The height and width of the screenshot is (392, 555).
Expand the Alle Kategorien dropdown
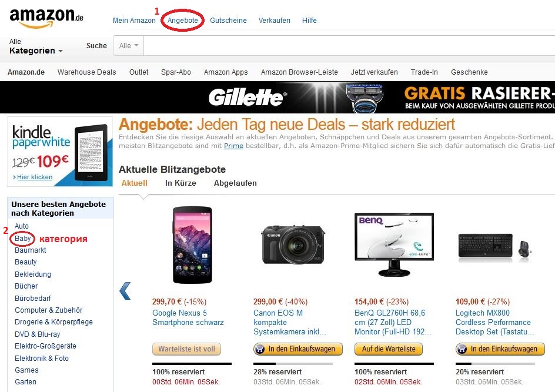click(x=36, y=46)
